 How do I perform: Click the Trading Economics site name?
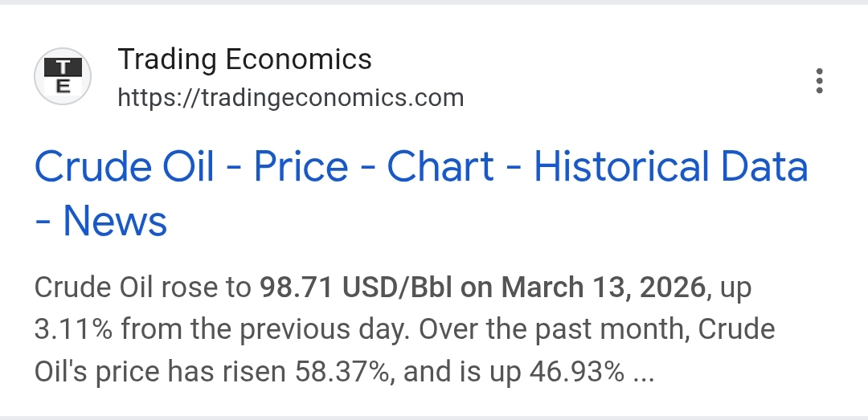[244, 59]
